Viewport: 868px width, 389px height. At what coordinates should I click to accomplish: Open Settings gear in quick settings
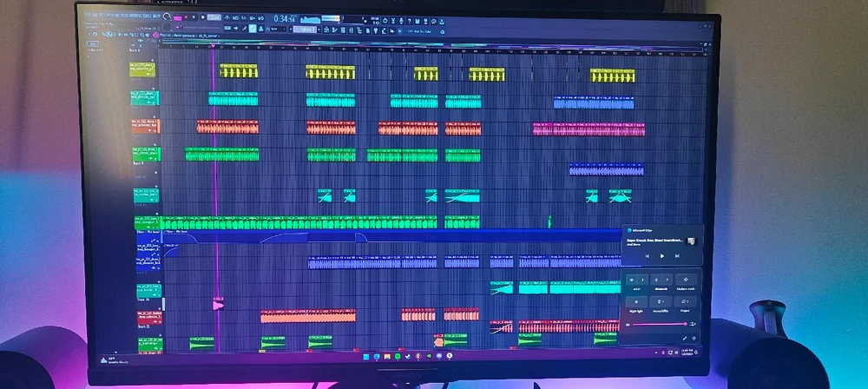pyautogui.click(x=694, y=338)
